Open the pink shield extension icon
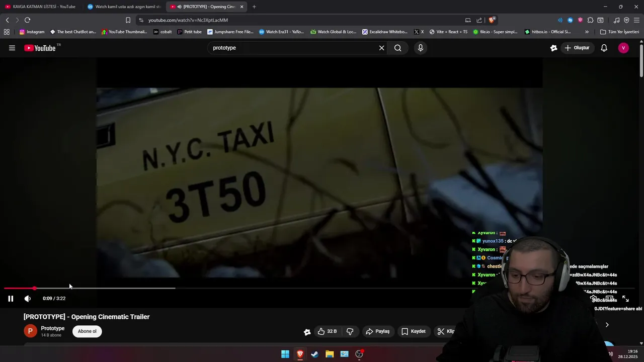 [x=580, y=20]
